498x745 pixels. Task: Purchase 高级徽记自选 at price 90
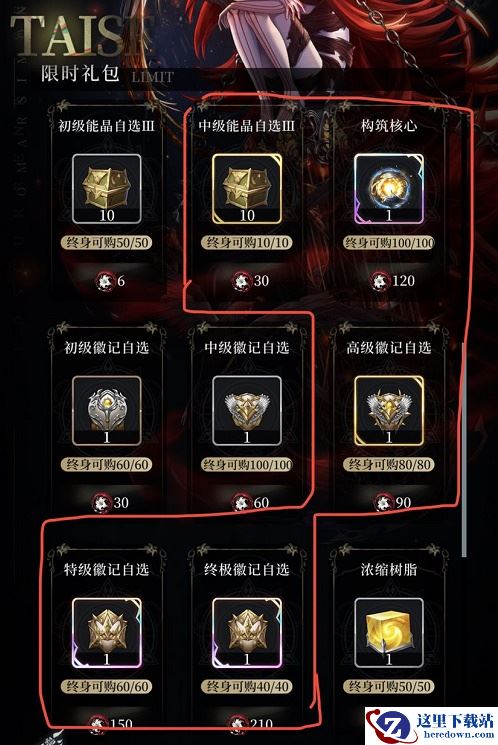pos(393,503)
